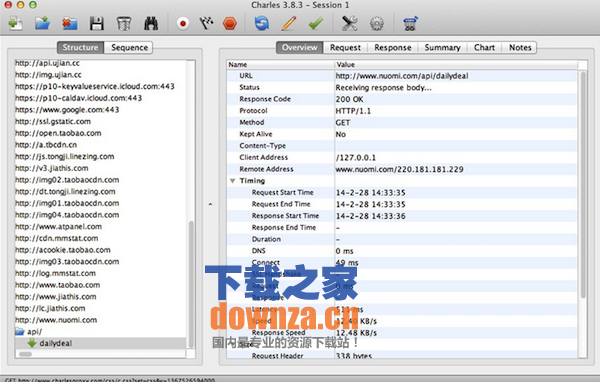This screenshot has width=600, height=382.
Task: Clear the session using the trash icon
Action: 123,24
